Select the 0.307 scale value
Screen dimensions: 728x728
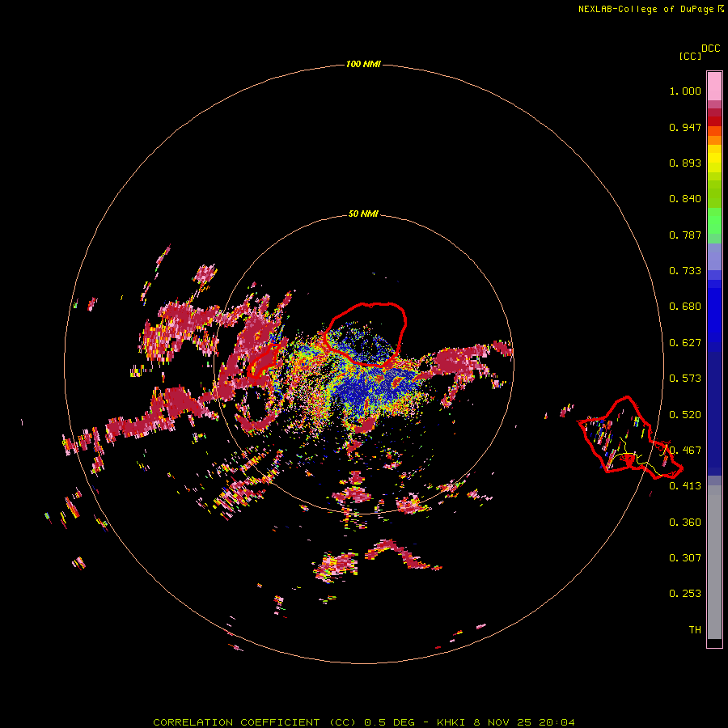click(x=685, y=558)
